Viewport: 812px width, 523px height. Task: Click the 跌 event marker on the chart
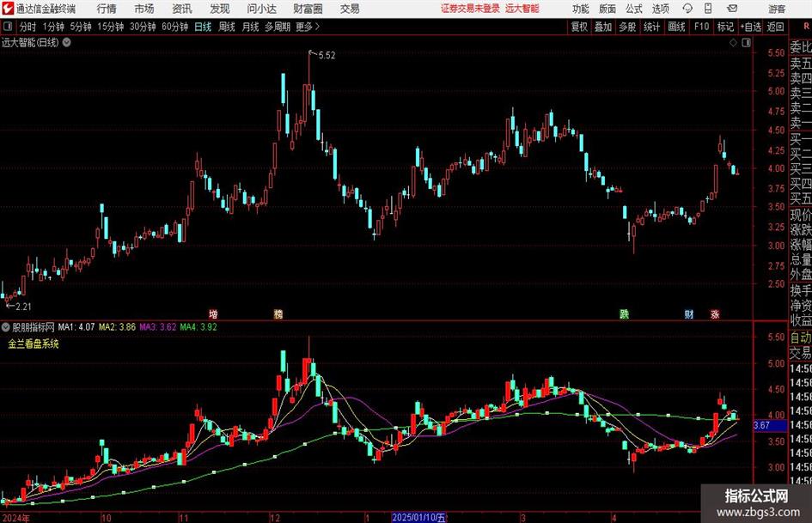(x=624, y=313)
